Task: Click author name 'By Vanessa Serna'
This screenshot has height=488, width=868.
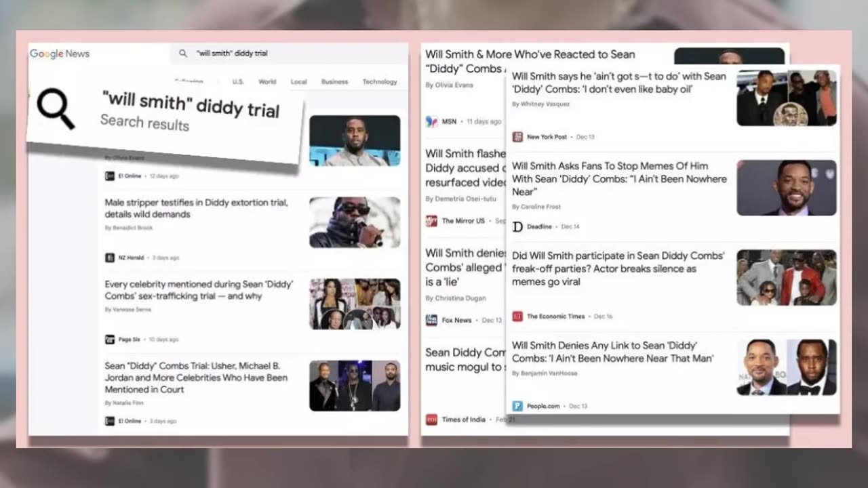Action: click(128, 310)
